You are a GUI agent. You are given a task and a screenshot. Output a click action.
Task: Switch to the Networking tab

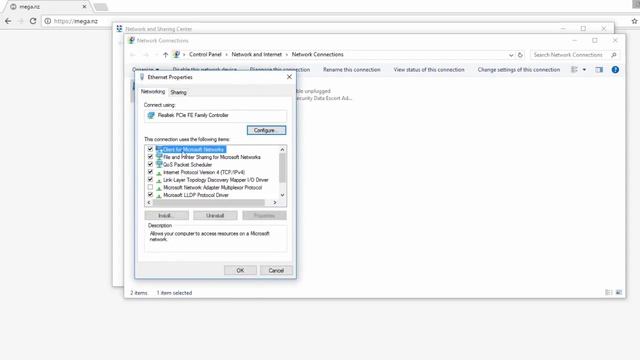click(x=153, y=91)
